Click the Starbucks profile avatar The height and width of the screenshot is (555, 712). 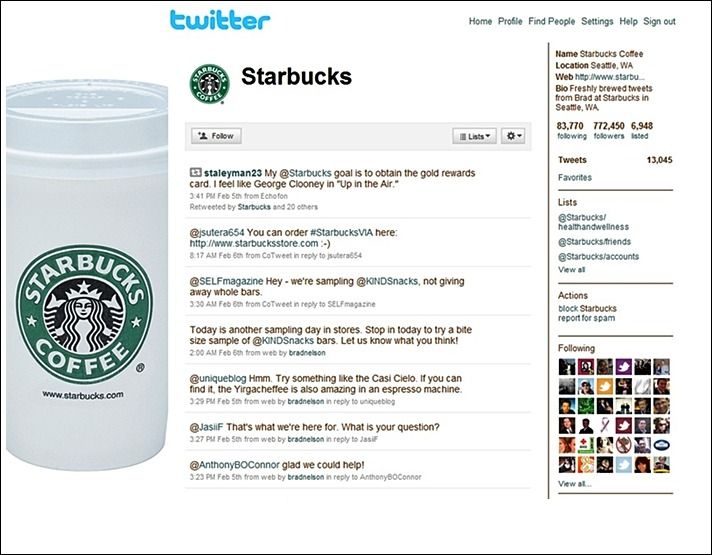[x=209, y=84]
